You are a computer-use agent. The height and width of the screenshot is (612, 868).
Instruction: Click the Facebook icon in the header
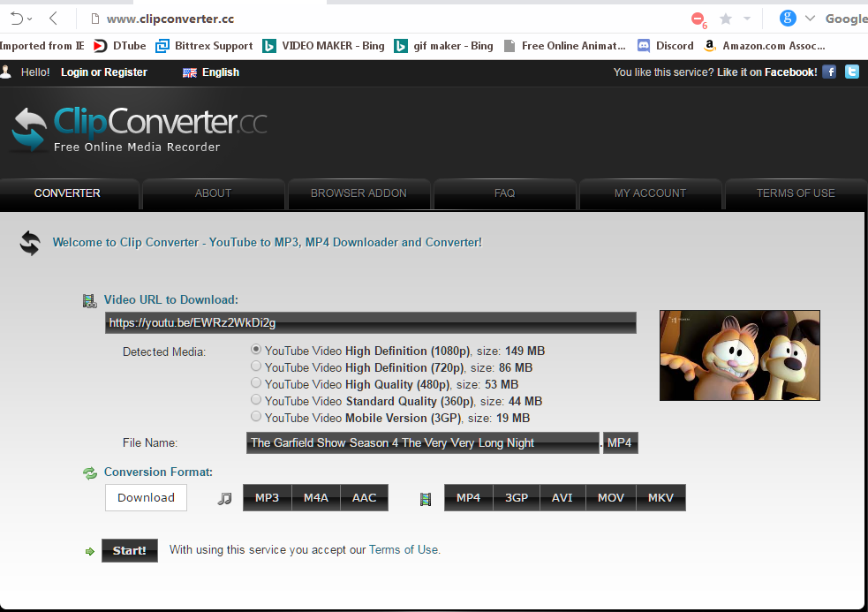pos(828,72)
